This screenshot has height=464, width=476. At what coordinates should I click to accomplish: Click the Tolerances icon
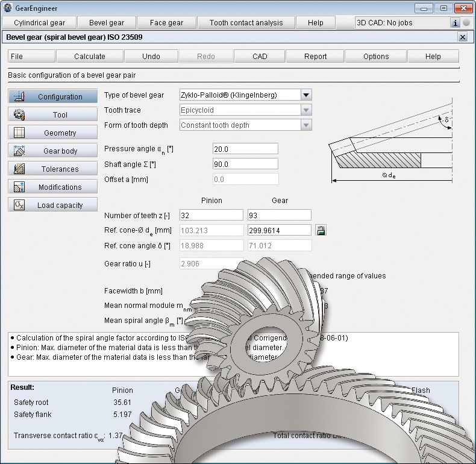(19, 169)
